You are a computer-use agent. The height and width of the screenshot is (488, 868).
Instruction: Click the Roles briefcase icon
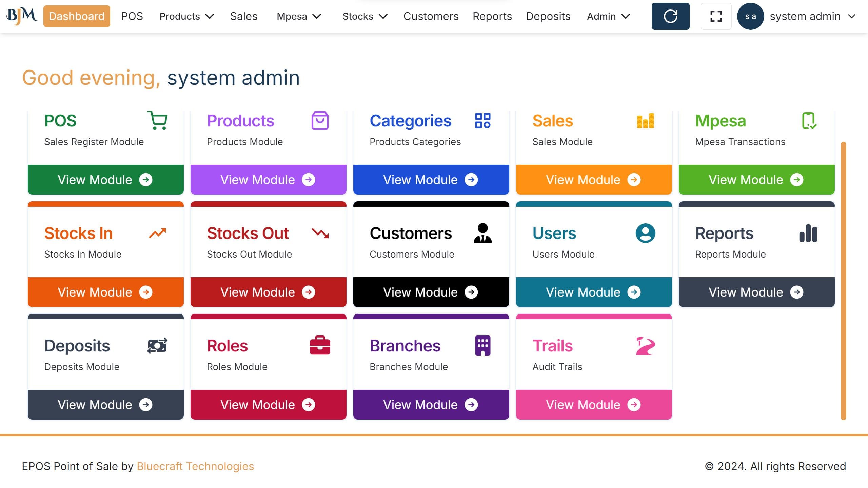(x=320, y=346)
